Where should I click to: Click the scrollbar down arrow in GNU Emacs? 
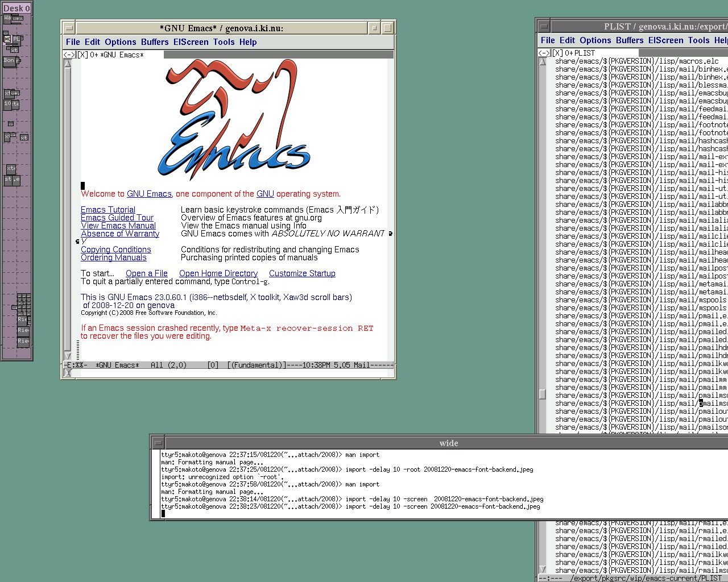pos(68,356)
